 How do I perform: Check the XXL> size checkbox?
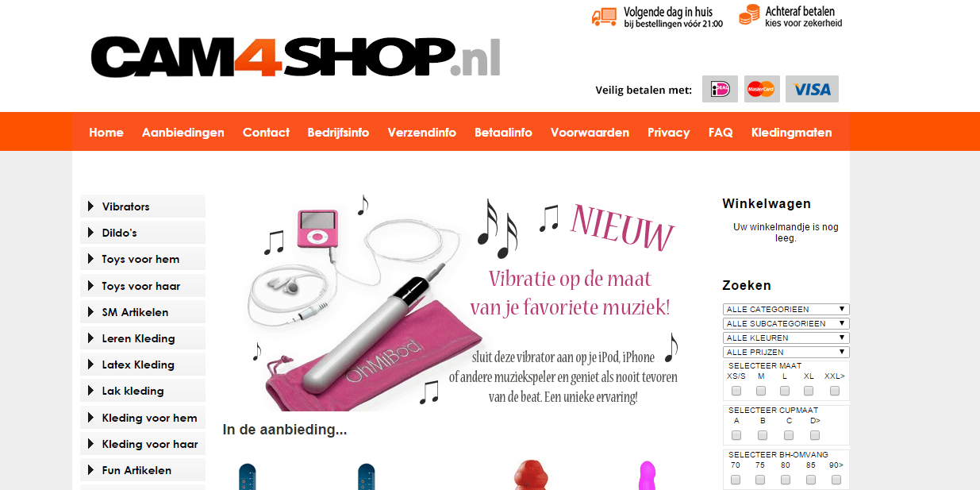[835, 391]
